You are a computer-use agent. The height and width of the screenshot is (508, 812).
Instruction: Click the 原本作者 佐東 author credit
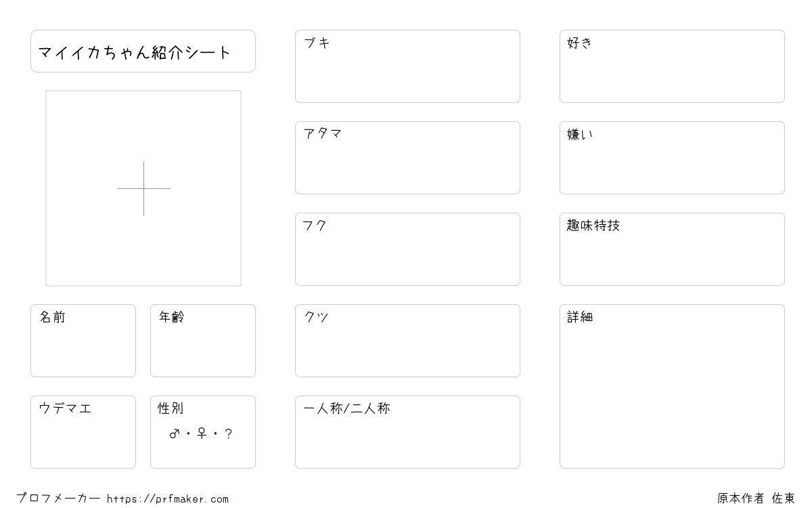pyautogui.click(x=756, y=499)
